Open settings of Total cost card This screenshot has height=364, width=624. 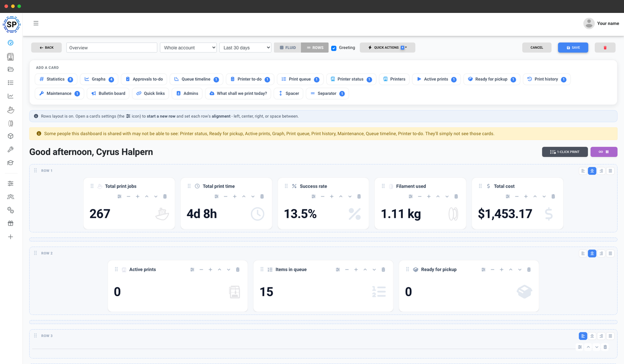(508, 196)
